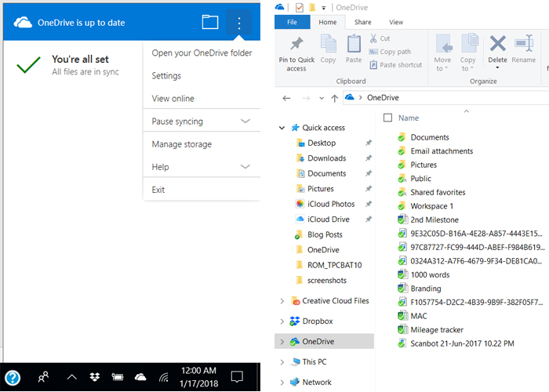
Task: Open Blog Posts in the navigation pane
Action: pos(325,234)
